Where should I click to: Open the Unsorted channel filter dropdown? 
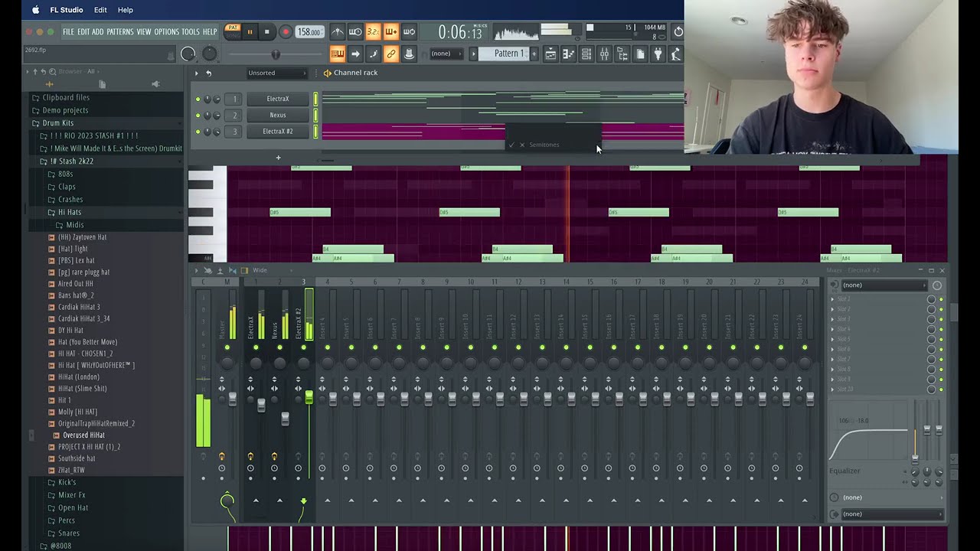coord(276,73)
